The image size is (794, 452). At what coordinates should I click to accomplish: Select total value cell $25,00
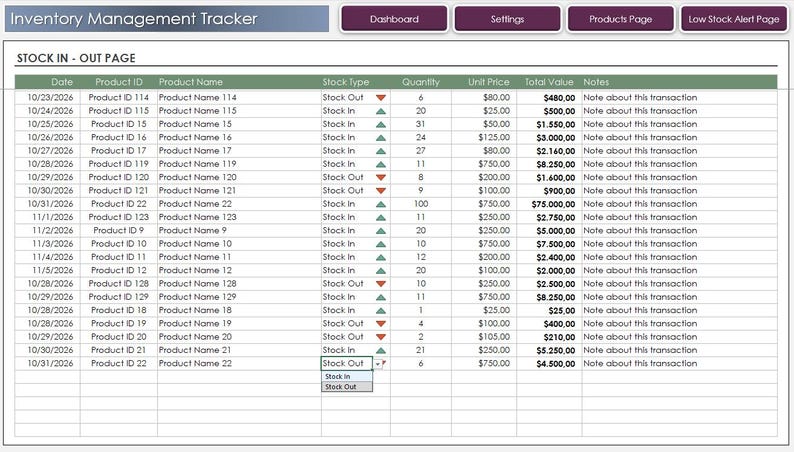pyautogui.click(x=549, y=310)
